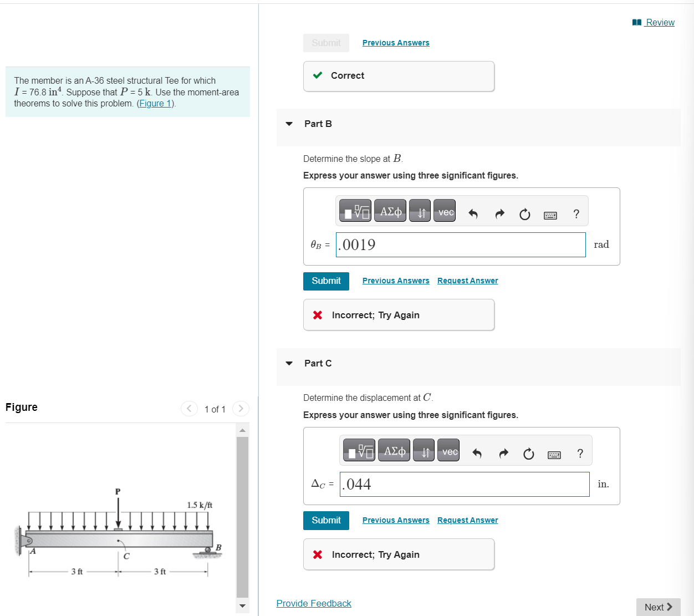The image size is (694, 616).
Task: Redo edit in Part C answer
Action: click(503, 454)
